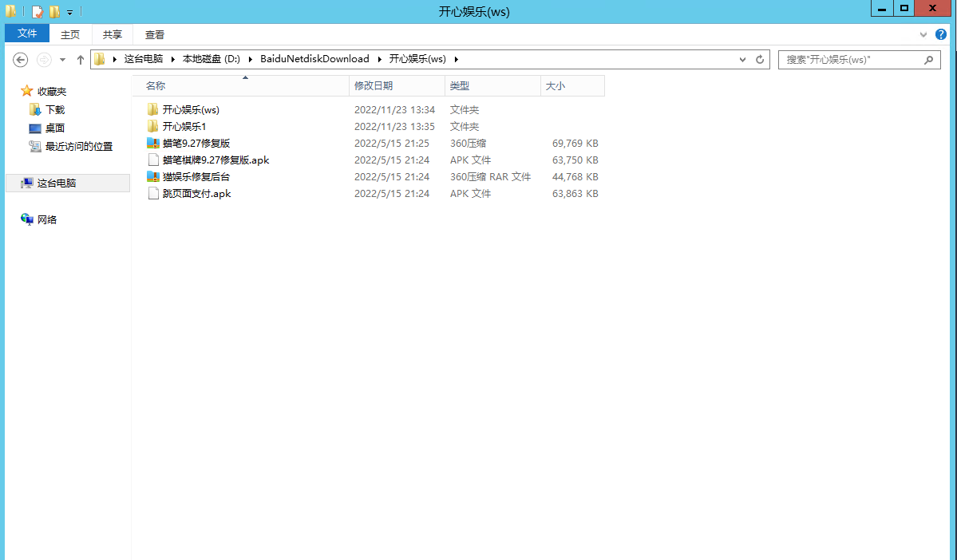Expand the ribbon with the chevron
Viewport: 957px width, 560px height.
[923, 34]
